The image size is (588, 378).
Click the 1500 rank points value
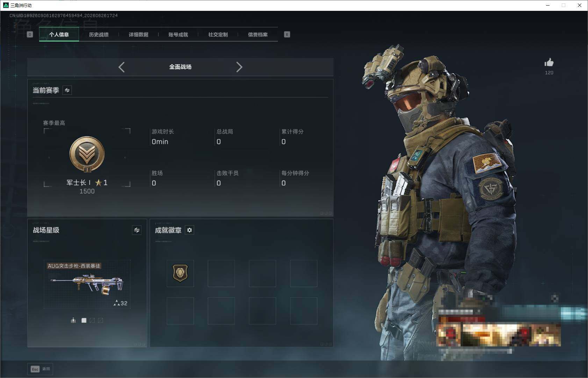(87, 191)
